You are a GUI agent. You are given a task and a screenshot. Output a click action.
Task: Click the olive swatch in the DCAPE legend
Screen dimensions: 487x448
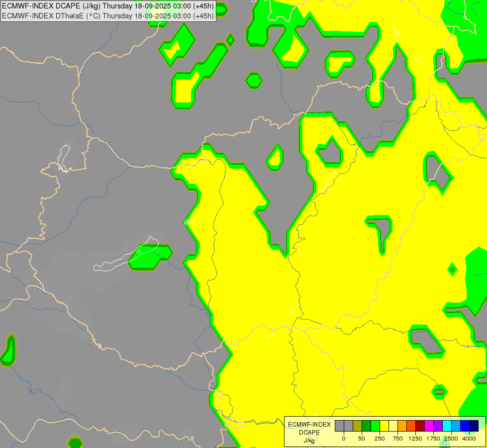(358, 426)
